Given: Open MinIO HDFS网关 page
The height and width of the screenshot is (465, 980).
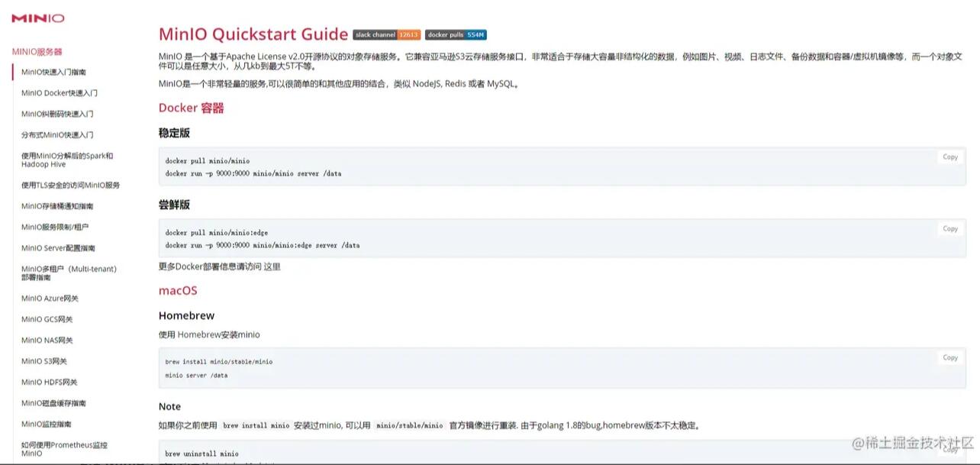Looking at the screenshot, I should point(50,382).
